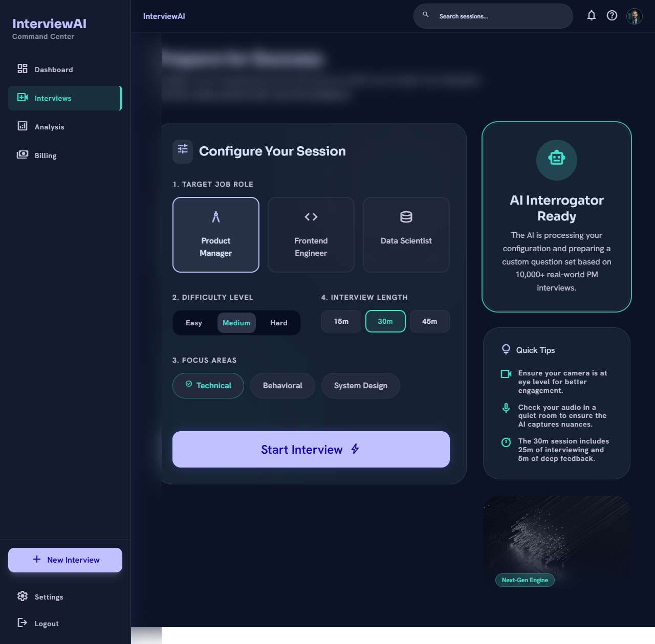Select Data Scientist job role
655x644 pixels.
tap(406, 235)
